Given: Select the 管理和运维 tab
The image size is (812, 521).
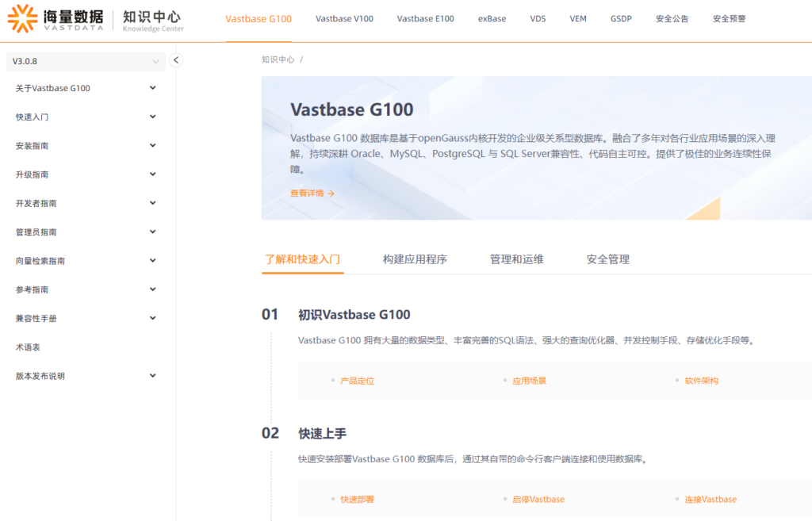Looking at the screenshot, I should [x=517, y=259].
